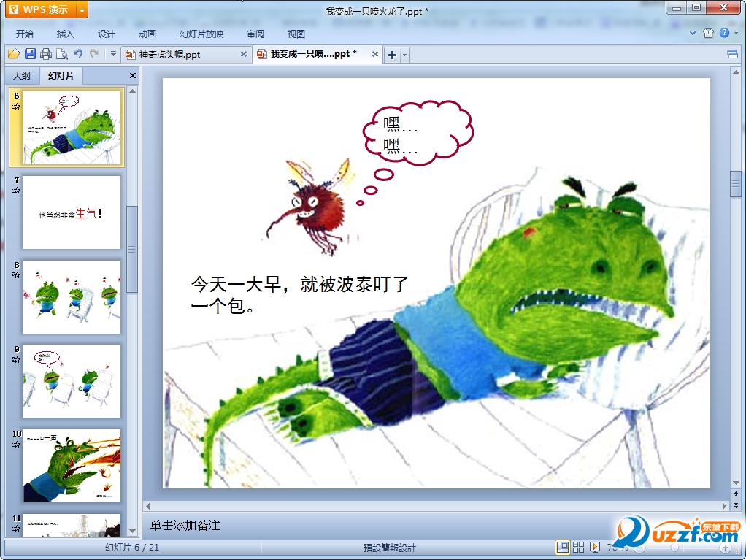Click the window list icon at tab bar right
The image size is (746, 560).
(x=733, y=54)
